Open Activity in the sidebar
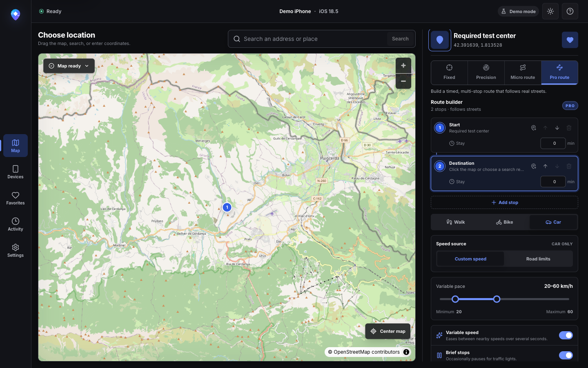The image size is (588, 368). click(16, 224)
